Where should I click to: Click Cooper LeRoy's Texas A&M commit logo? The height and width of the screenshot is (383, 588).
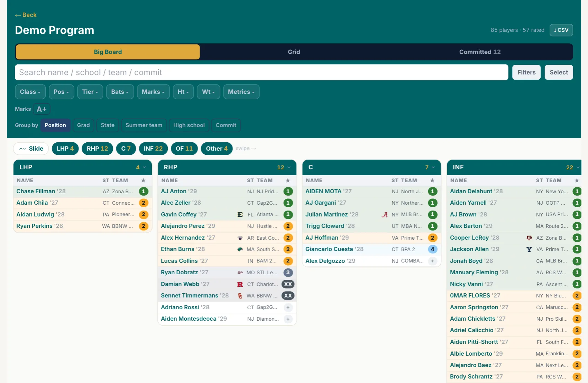coord(529,238)
